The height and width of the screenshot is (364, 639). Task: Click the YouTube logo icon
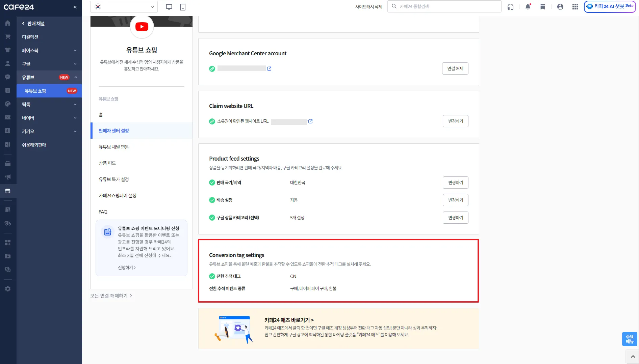tap(142, 27)
